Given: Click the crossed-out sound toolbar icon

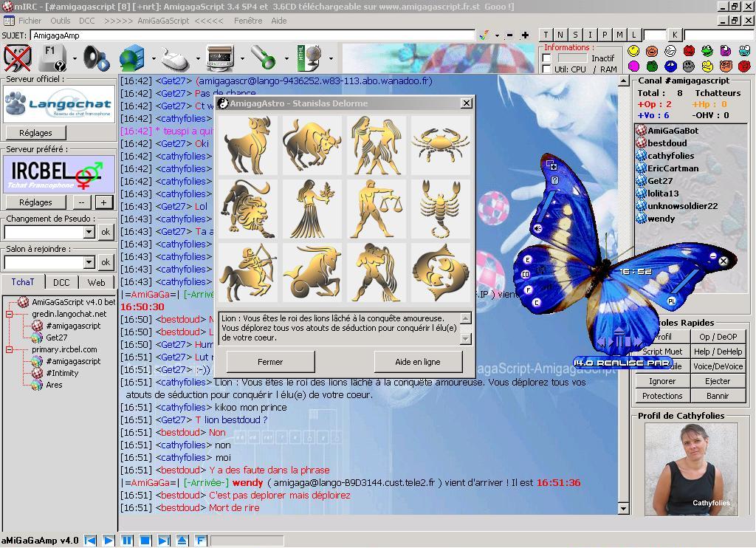Looking at the screenshot, I should 18,58.
